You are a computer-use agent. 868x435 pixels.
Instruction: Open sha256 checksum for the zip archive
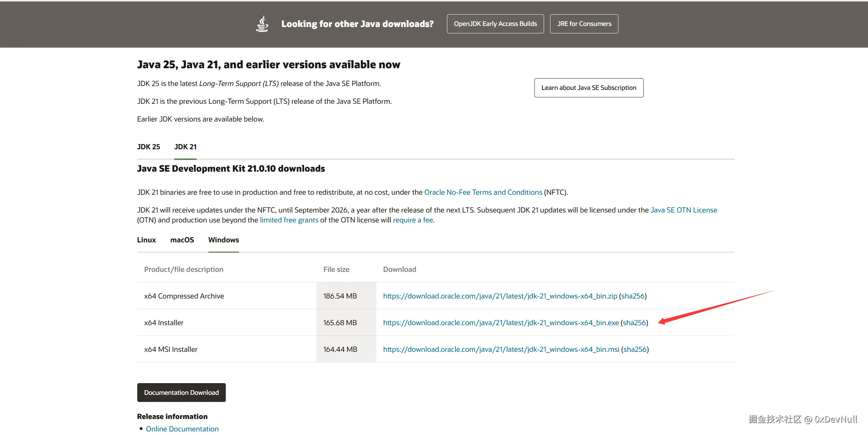point(633,296)
